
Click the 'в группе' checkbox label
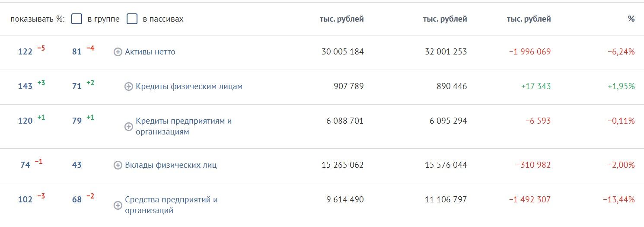tap(103, 19)
